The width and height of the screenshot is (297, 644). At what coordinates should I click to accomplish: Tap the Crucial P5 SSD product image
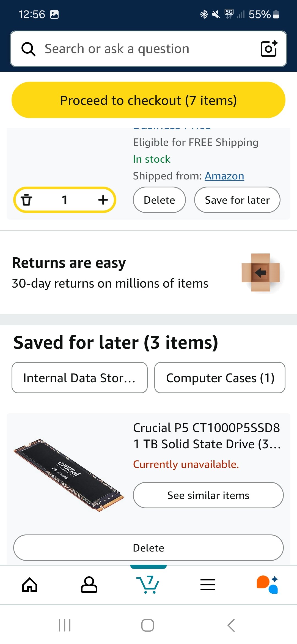69,475
